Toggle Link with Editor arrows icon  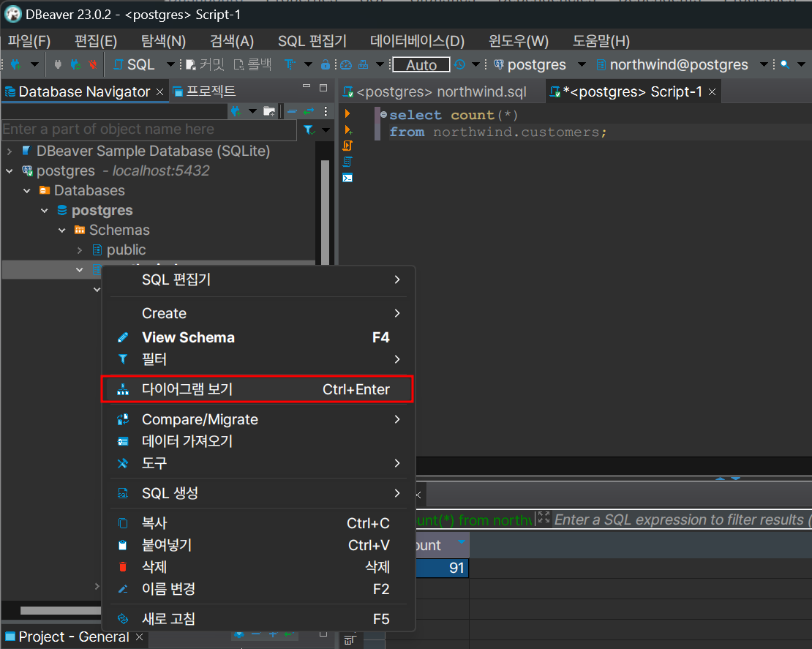(x=309, y=110)
